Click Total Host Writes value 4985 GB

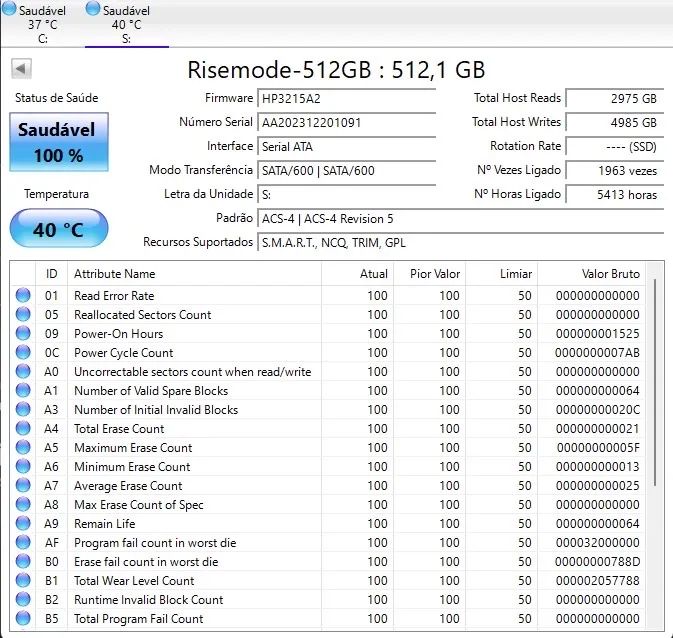pos(615,123)
